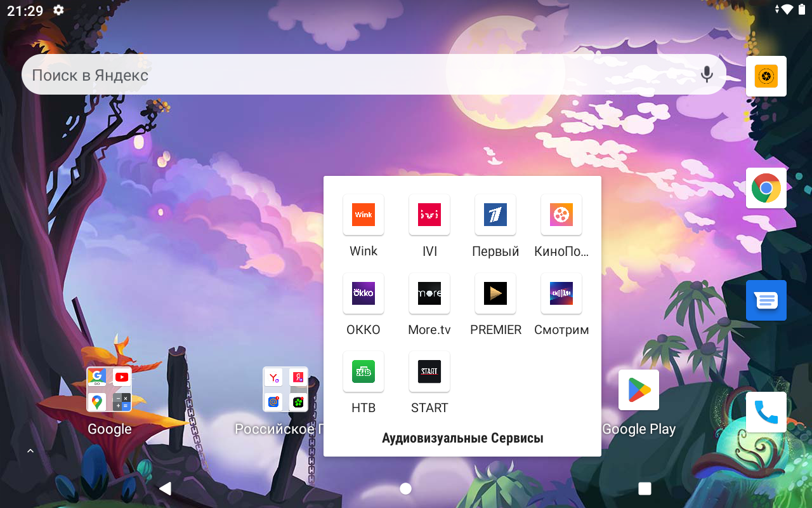This screenshot has width=812, height=508.
Task: Tap the Android back button
Action: pos(165,488)
